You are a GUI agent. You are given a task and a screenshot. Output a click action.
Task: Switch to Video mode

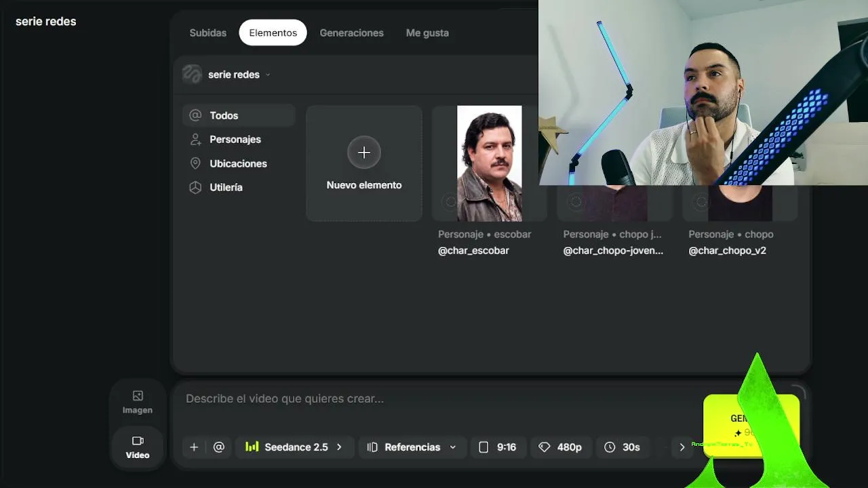point(138,447)
